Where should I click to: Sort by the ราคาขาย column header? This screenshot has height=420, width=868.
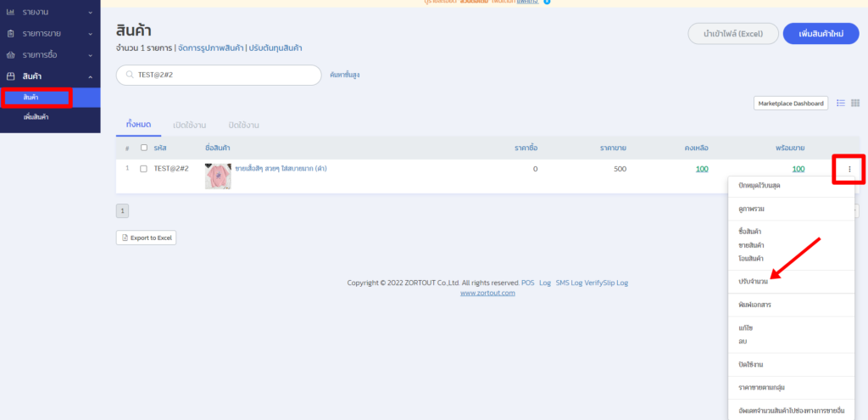pyautogui.click(x=614, y=148)
